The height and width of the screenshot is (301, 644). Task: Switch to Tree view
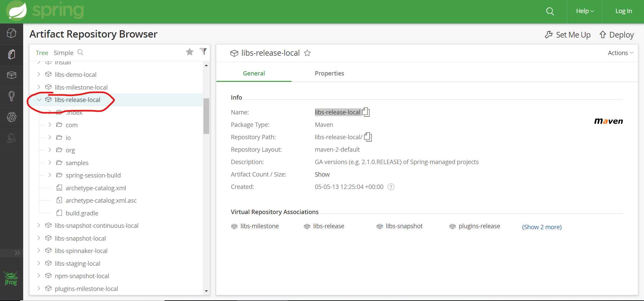42,53
